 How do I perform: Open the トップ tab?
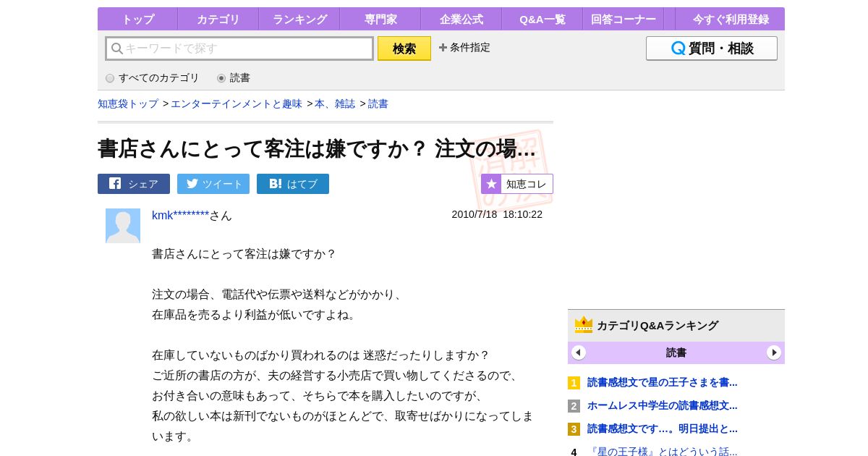click(137, 19)
